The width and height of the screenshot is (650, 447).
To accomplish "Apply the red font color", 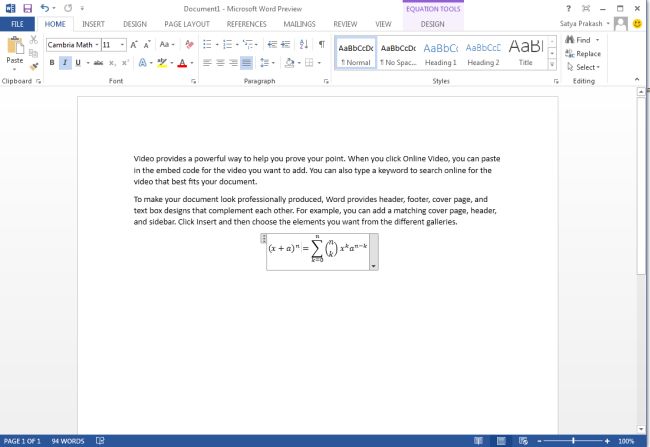I will coord(182,63).
